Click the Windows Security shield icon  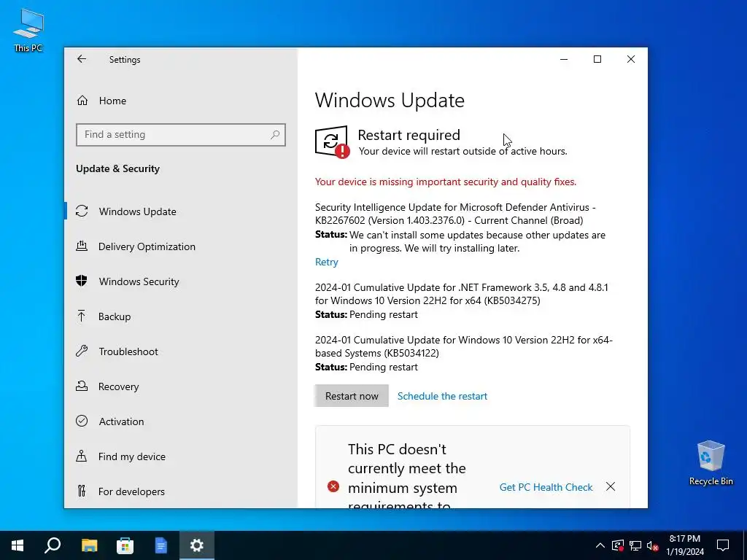82,281
